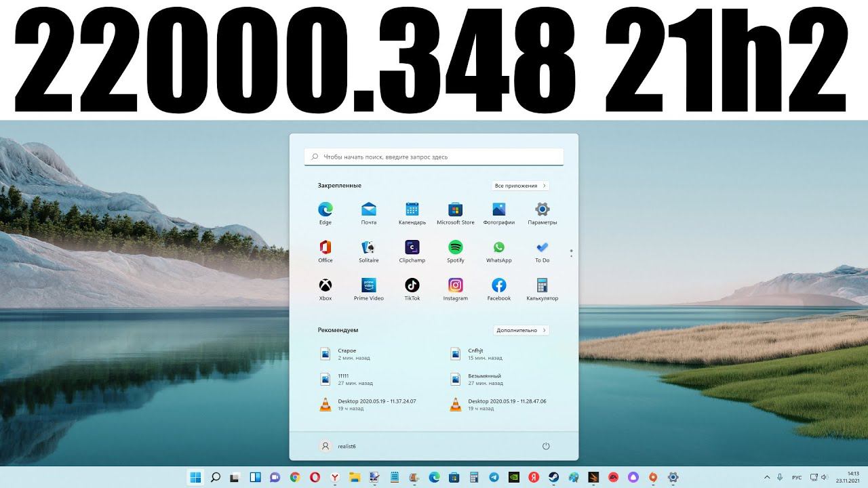Open the EA app taskbar icon
This screenshot has width=868, height=488.
614,477
